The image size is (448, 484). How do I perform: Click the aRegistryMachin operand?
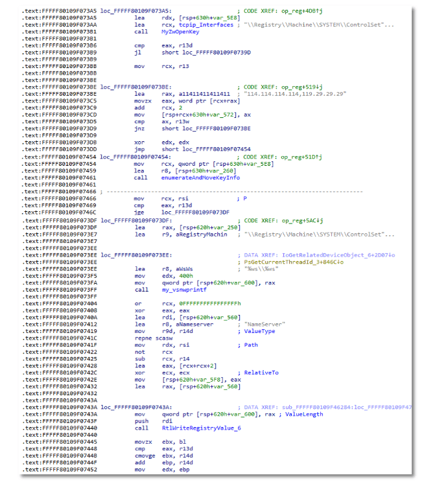[202, 235]
